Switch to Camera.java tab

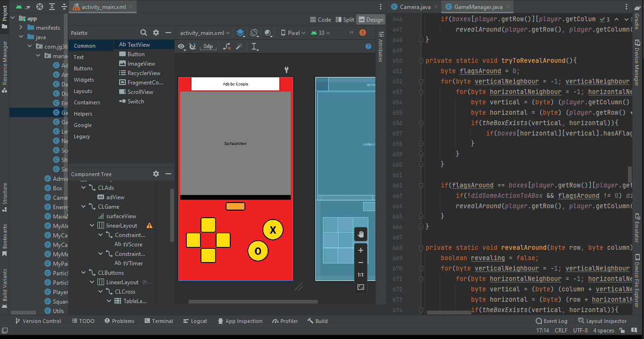coord(415,7)
